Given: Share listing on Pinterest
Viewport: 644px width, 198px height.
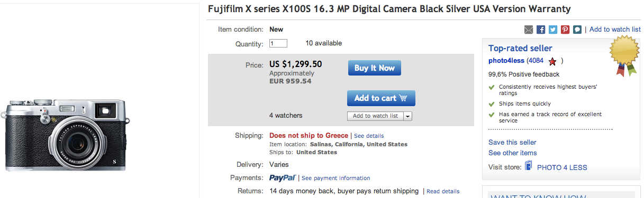Looking at the screenshot, I should coord(565,30).
